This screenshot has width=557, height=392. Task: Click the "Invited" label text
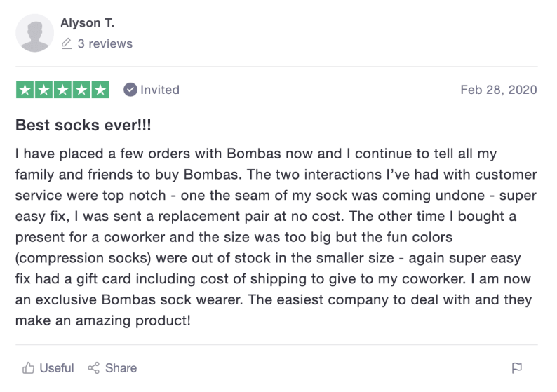point(160,90)
